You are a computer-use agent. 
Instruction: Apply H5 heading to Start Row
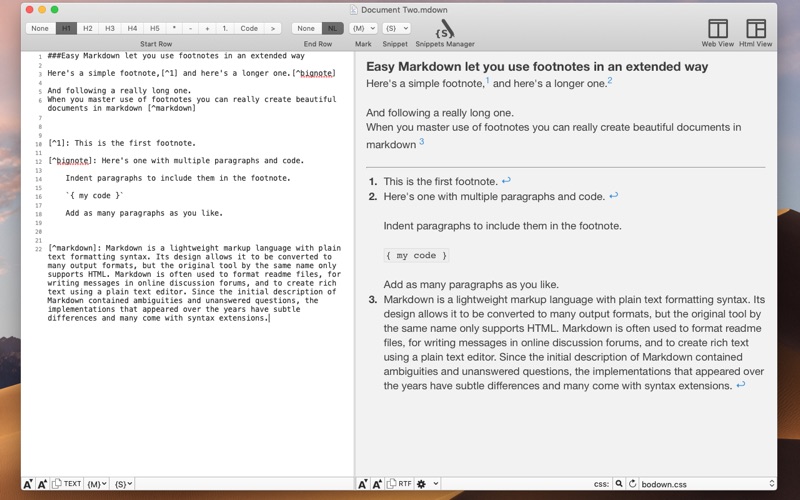click(x=155, y=29)
